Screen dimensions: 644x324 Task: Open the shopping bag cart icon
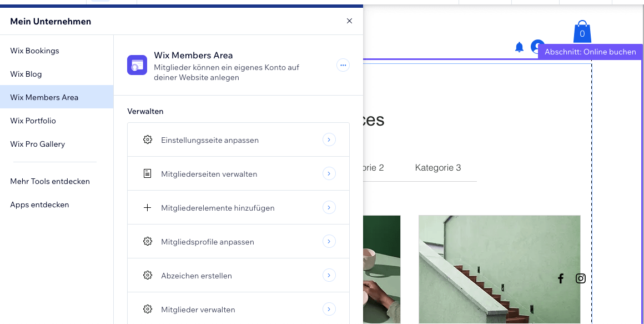(582, 32)
